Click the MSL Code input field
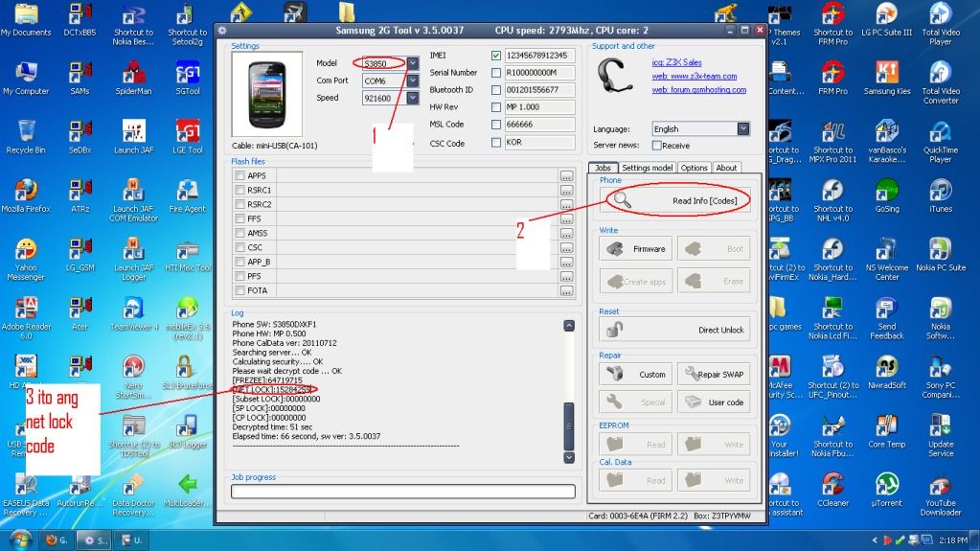Image resolution: width=980 pixels, height=551 pixels. pos(538,125)
